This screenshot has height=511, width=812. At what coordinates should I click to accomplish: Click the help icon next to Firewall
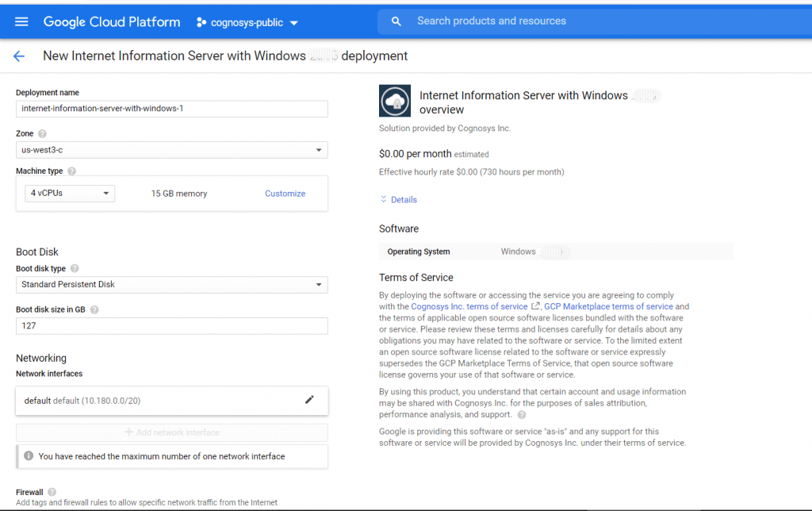point(52,493)
